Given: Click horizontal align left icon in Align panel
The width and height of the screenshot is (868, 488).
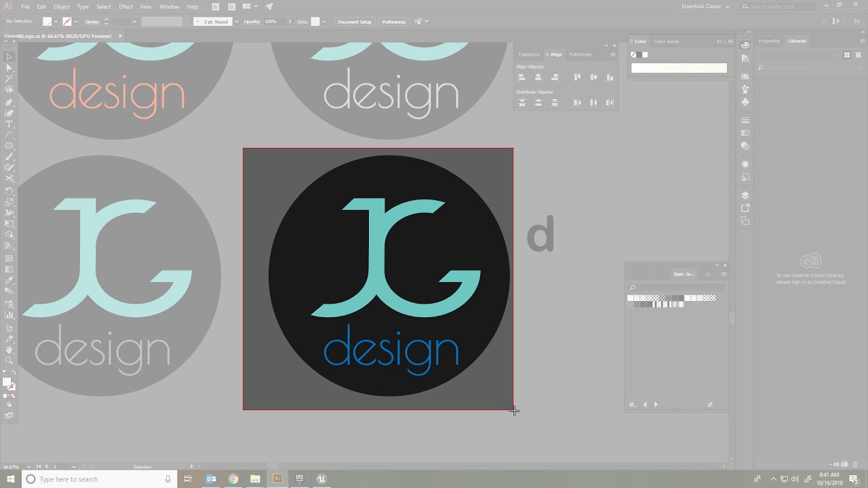Looking at the screenshot, I should coord(521,77).
